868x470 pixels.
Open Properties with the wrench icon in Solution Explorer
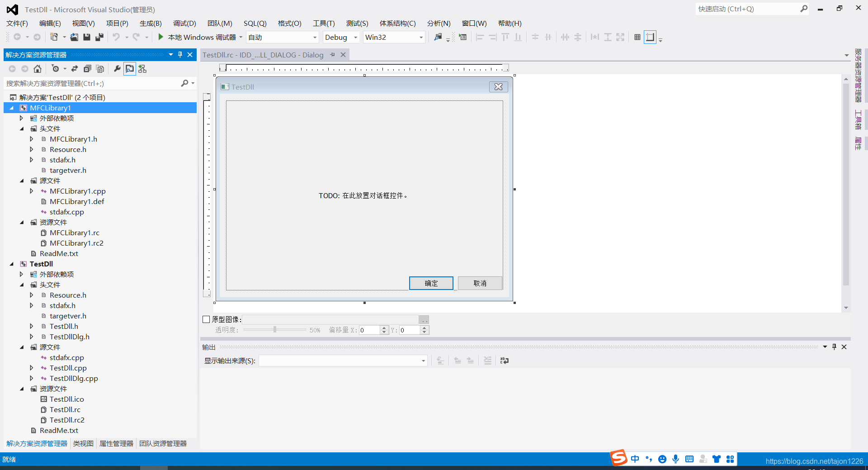[117, 69]
